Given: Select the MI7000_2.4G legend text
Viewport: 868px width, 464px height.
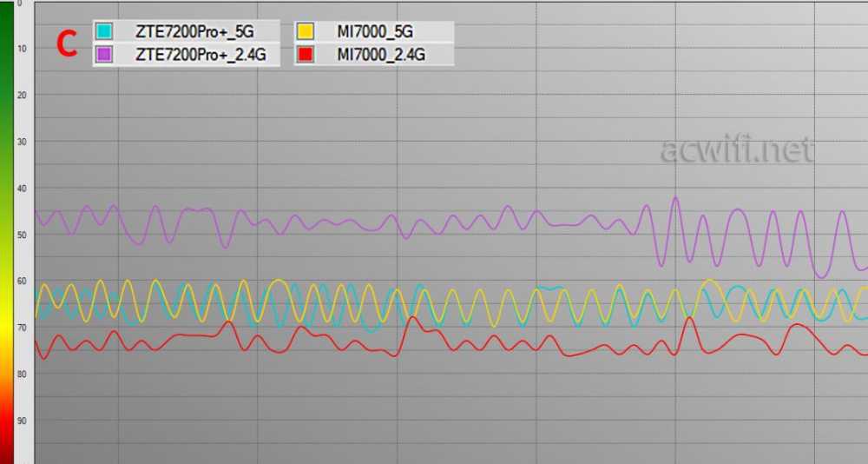Looking at the screenshot, I should pyautogui.click(x=382, y=56).
